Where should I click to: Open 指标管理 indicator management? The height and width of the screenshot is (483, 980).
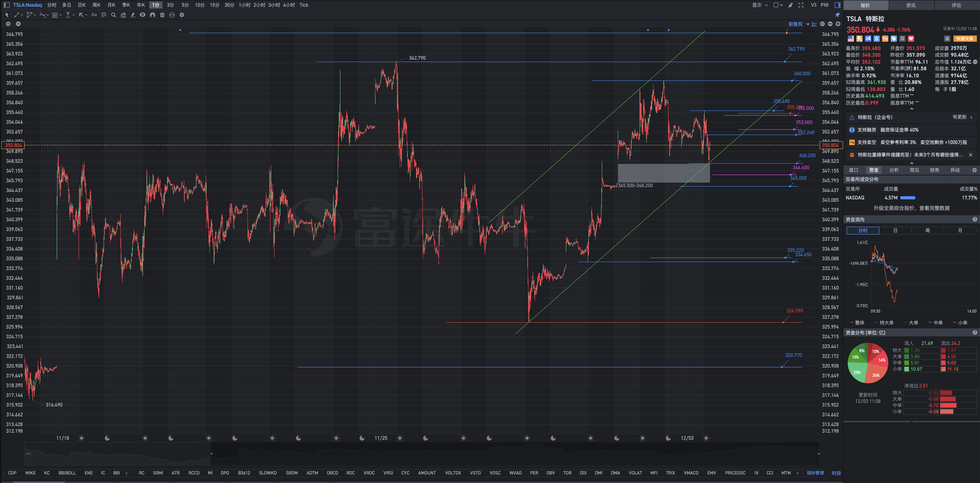[x=815, y=473]
